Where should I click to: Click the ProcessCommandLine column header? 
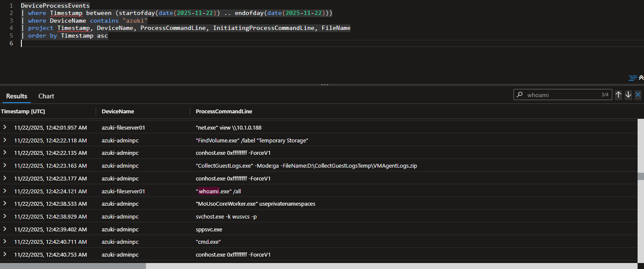(224, 111)
